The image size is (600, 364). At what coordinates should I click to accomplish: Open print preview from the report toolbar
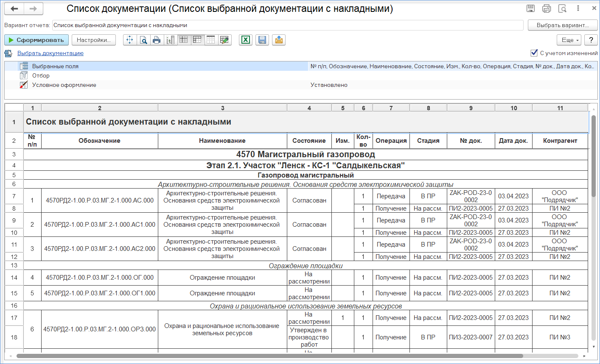143,40
